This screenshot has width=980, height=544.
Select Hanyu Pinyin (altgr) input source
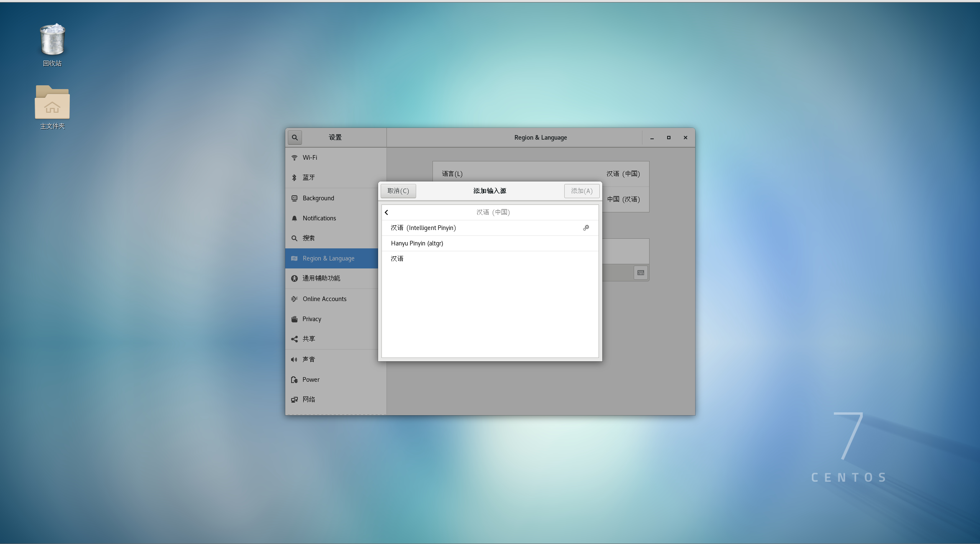click(x=417, y=243)
